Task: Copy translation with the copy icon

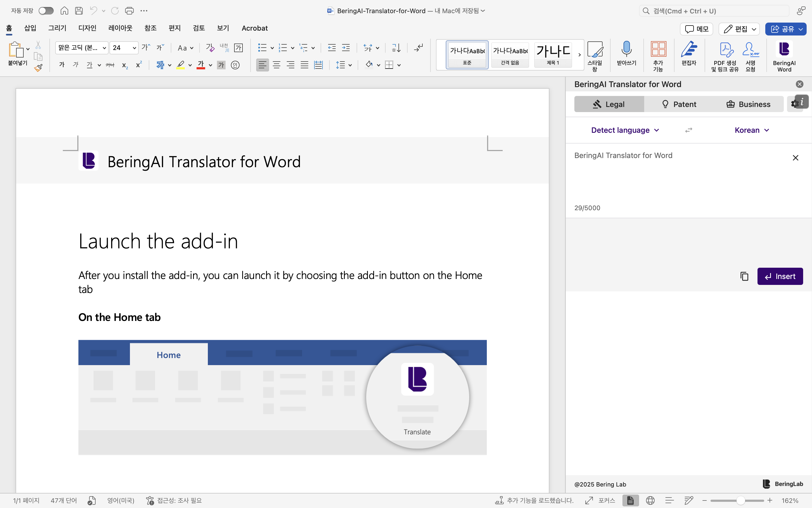Action: pos(744,276)
